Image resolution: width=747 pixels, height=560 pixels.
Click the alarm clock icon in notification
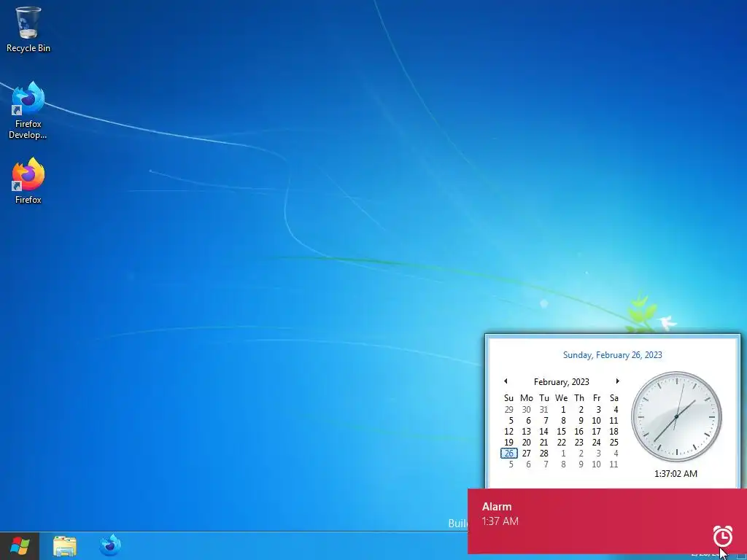(723, 536)
